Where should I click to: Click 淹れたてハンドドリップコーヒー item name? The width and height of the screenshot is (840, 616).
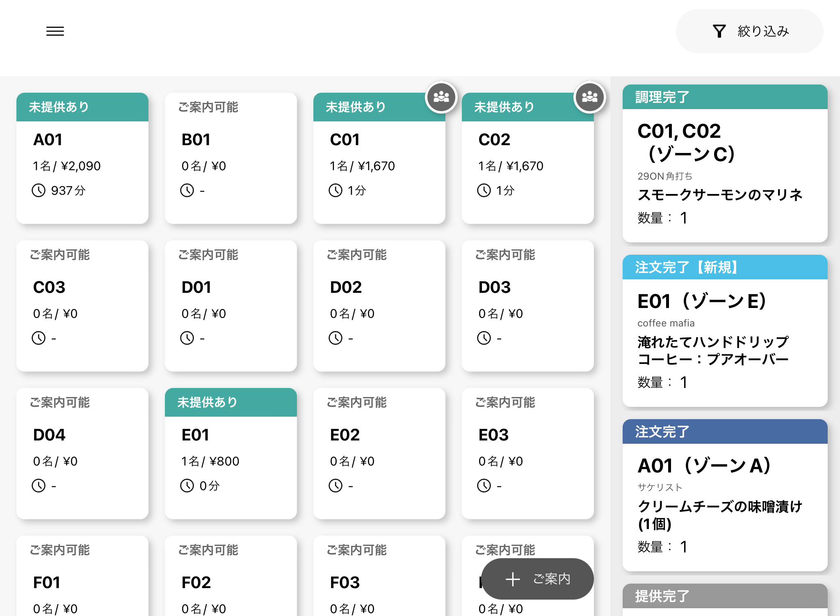(713, 351)
